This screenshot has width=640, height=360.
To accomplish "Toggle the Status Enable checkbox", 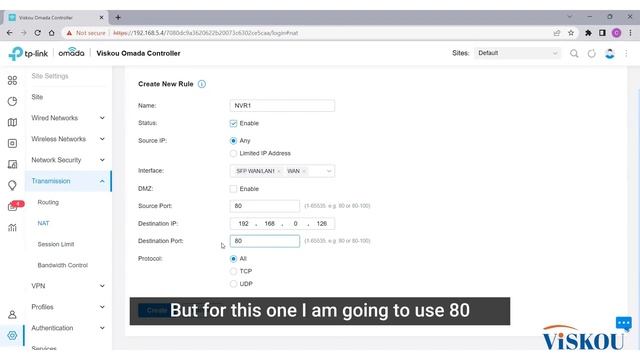I will tap(233, 123).
